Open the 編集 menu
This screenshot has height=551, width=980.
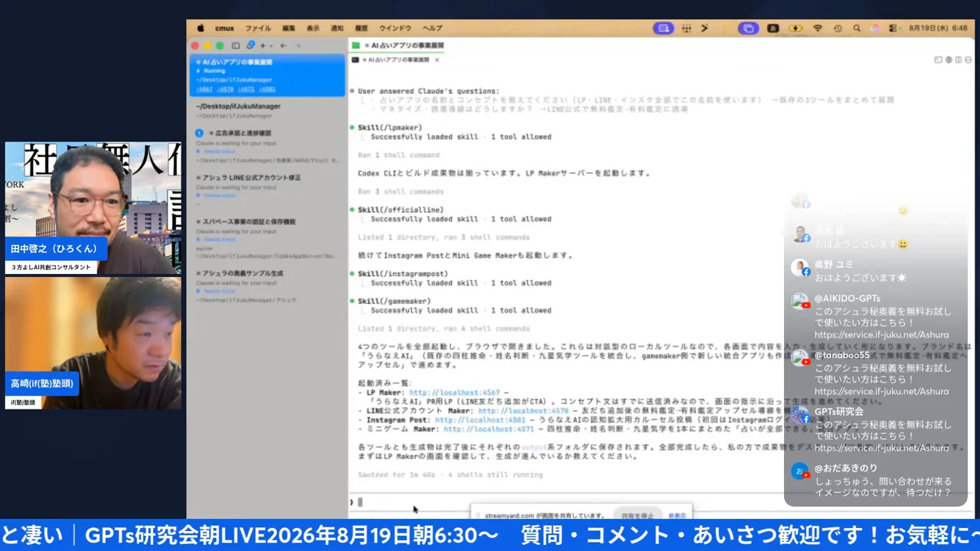point(289,28)
